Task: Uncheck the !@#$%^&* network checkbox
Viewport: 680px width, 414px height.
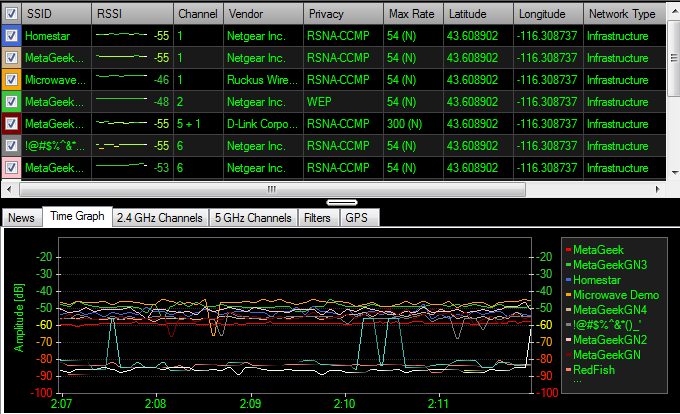Action: coord(11,146)
